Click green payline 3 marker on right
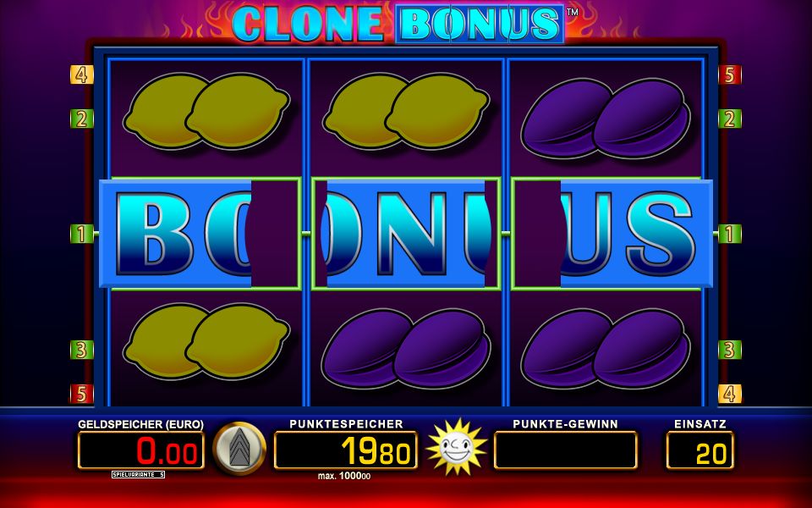This screenshot has height=508, width=812. pyautogui.click(x=730, y=350)
